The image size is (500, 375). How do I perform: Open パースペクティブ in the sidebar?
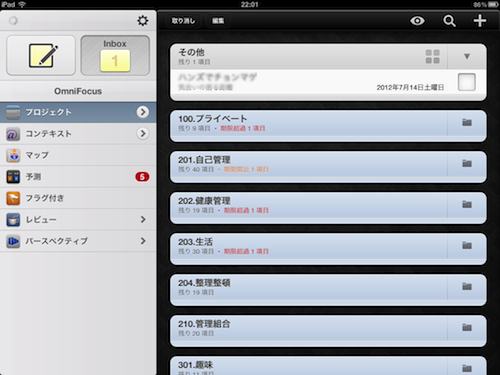click(78, 241)
